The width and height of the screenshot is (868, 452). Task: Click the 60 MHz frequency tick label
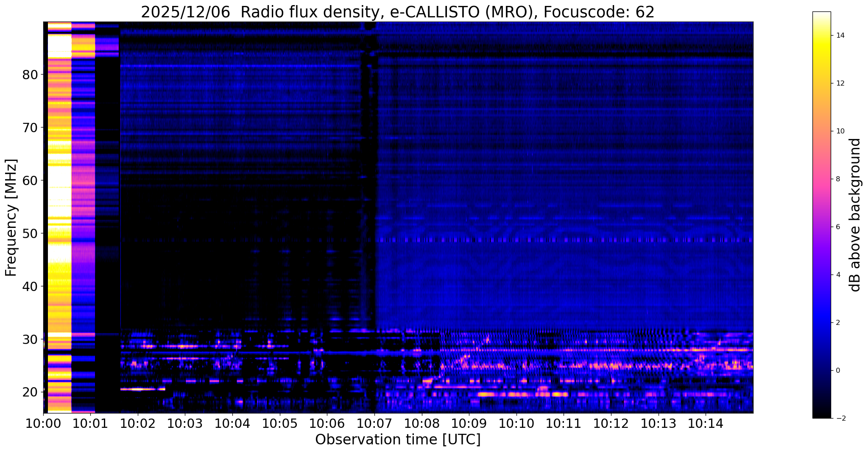[x=30, y=181]
